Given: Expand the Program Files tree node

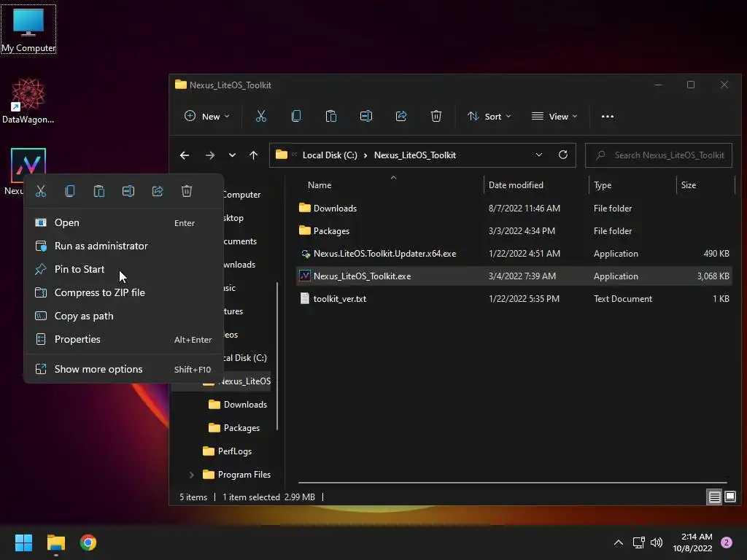Looking at the screenshot, I should click(191, 475).
